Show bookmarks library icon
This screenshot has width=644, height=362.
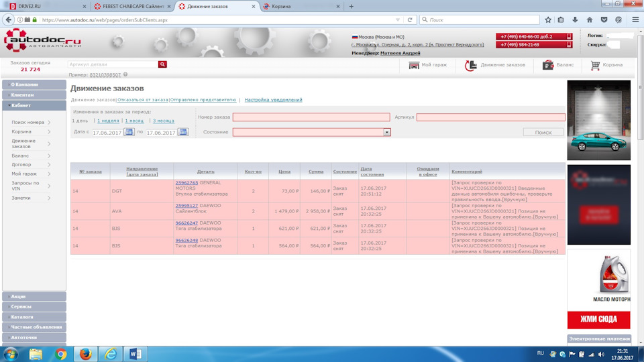(x=561, y=19)
